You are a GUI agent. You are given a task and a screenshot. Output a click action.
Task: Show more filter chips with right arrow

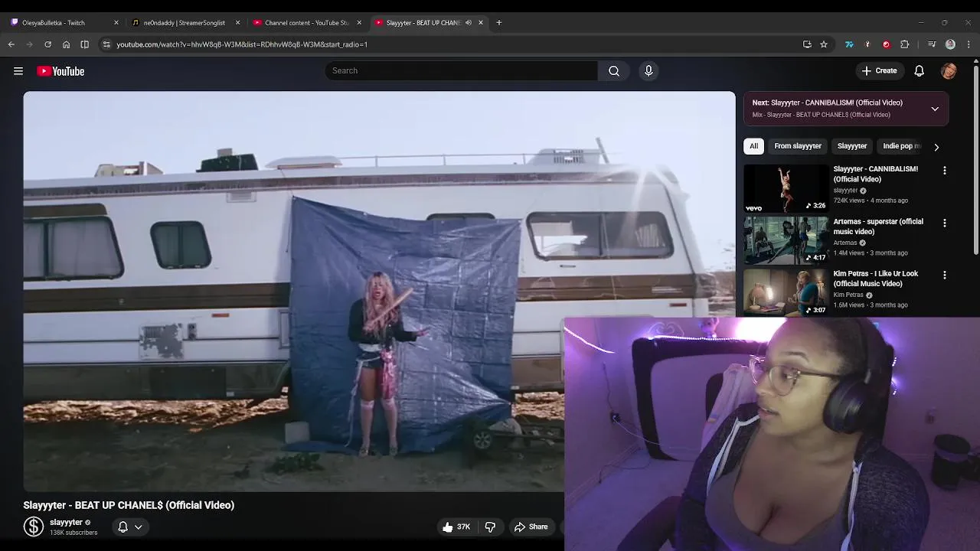[x=936, y=146]
